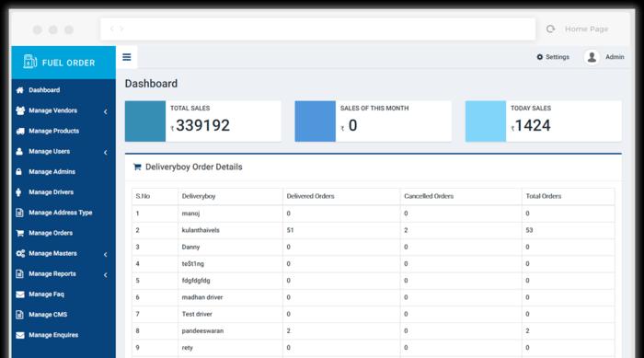This screenshot has width=644, height=358.
Task: Click the Manage Products truck icon
Action: (19, 131)
